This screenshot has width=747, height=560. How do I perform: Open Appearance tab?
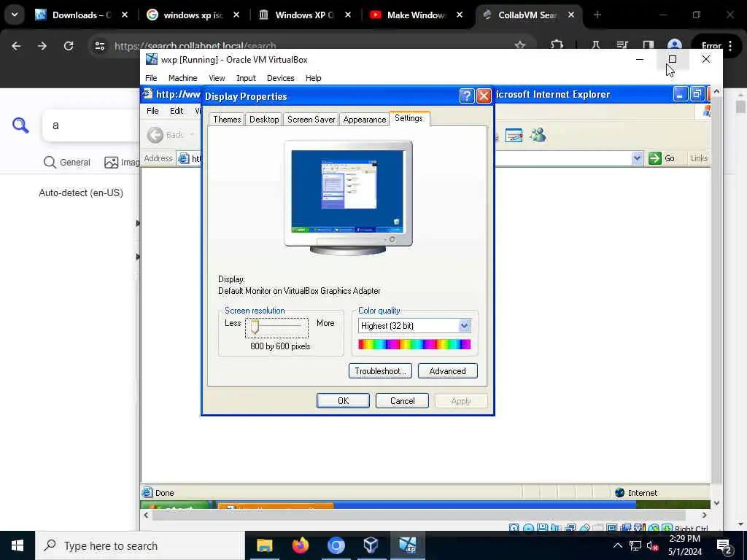(x=365, y=120)
